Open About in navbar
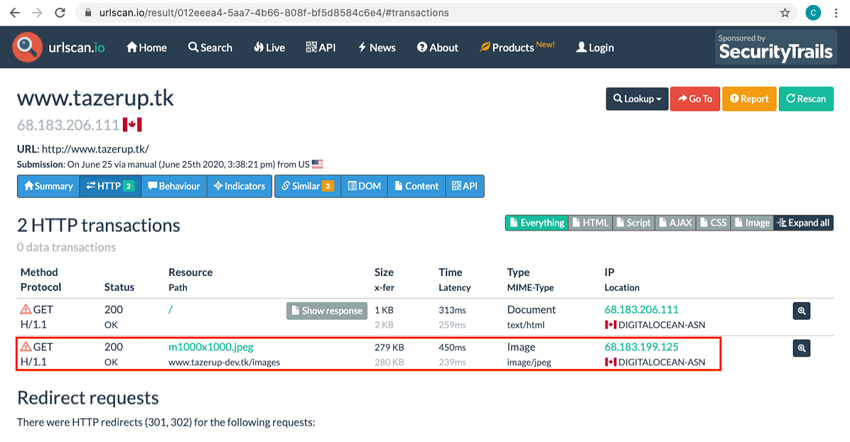Screen dimensions: 850x442 tap(437, 48)
